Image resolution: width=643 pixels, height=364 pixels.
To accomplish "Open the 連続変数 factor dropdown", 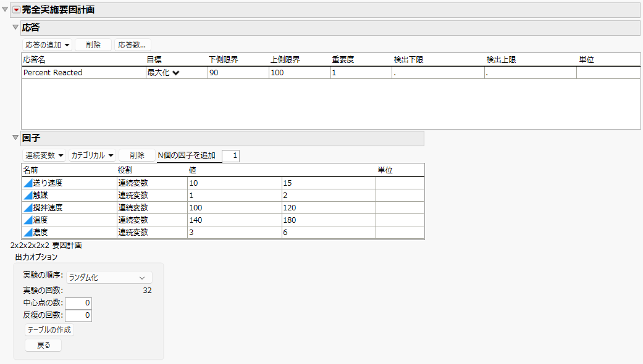I will pyautogui.click(x=44, y=155).
